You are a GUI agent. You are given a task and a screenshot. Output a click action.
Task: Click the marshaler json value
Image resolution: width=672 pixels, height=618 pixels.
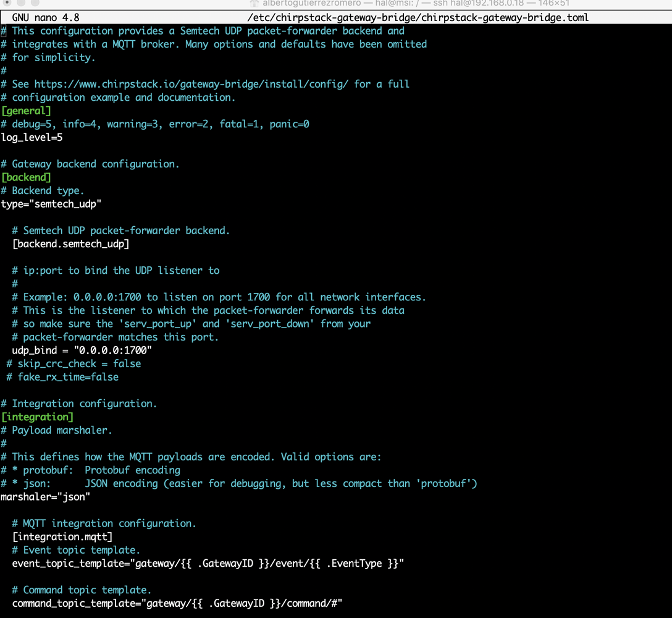pyautogui.click(x=74, y=496)
